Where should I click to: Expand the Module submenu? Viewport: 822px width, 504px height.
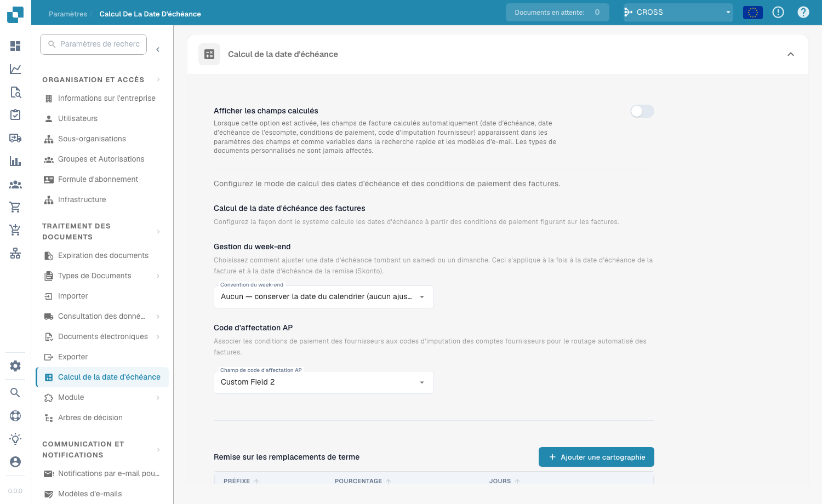pyautogui.click(x=158, y=398)
